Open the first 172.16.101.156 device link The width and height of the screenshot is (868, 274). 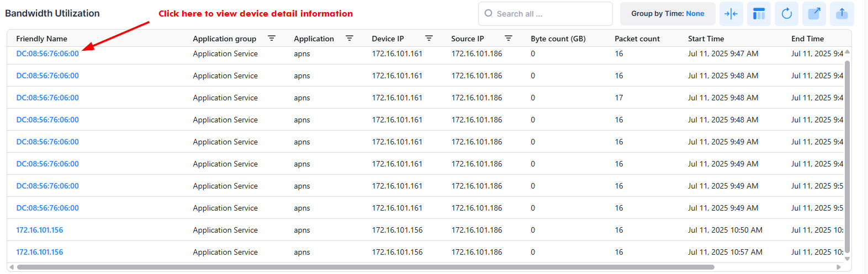tap(40, 230)
